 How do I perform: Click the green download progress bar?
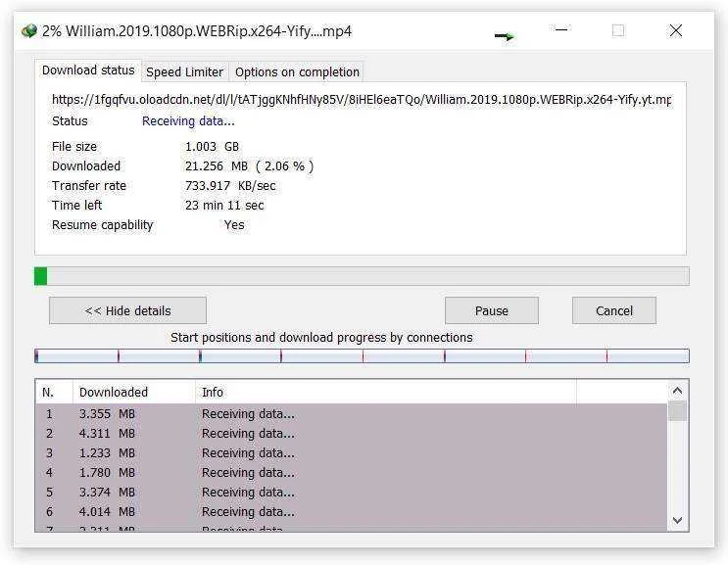point(362,276)
